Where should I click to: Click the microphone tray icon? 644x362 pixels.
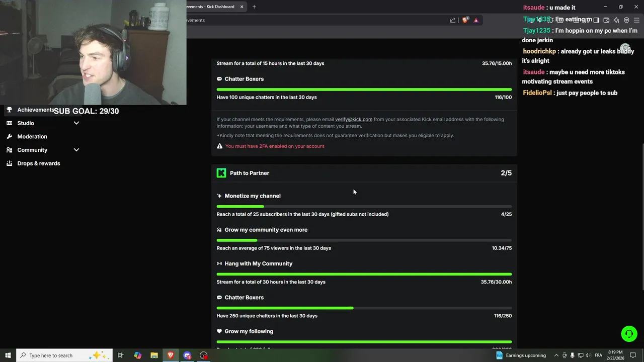coord(573,355)
